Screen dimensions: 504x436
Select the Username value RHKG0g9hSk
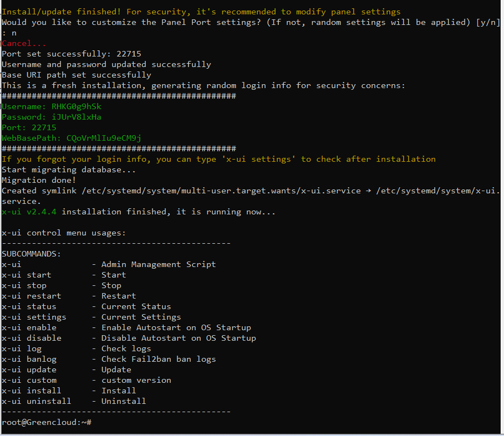pos(77,106)
